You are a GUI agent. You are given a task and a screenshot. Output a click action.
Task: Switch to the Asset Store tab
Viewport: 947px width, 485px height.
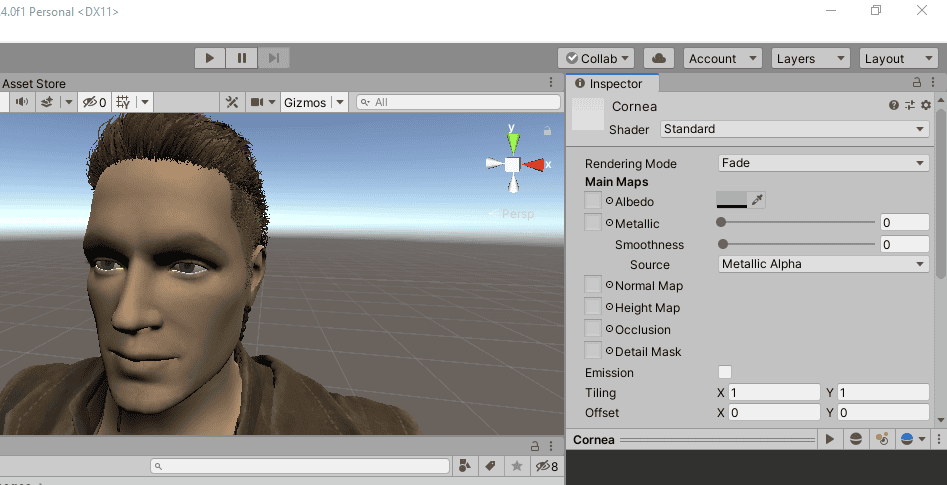click(x=34, y=83)
